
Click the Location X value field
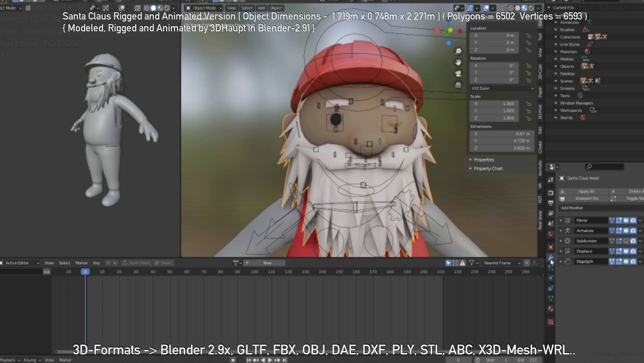(494, 35)
